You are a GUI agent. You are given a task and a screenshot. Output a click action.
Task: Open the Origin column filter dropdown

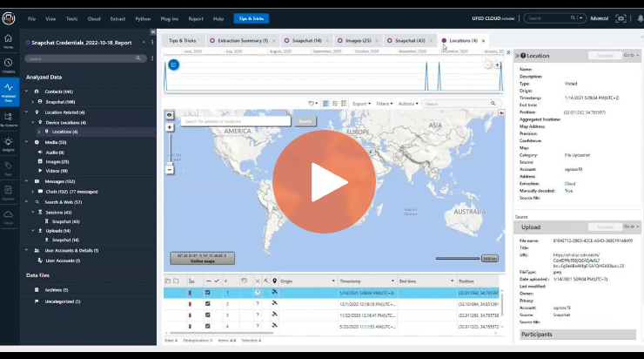tap(333, 281)
